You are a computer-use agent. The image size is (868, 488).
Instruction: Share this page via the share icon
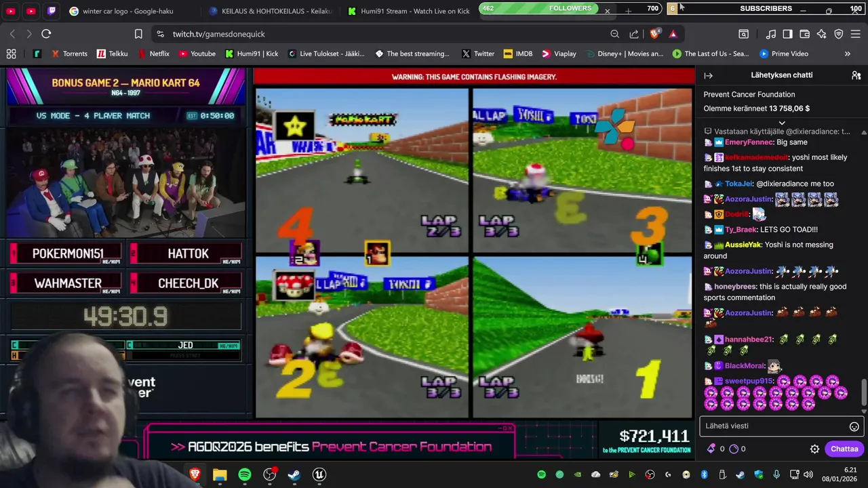[x=634, y=34]
